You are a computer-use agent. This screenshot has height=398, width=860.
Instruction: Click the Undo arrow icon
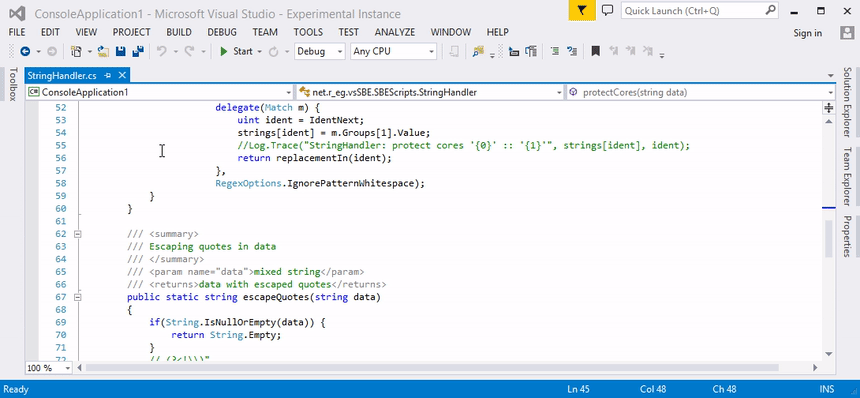pos(161,51)
